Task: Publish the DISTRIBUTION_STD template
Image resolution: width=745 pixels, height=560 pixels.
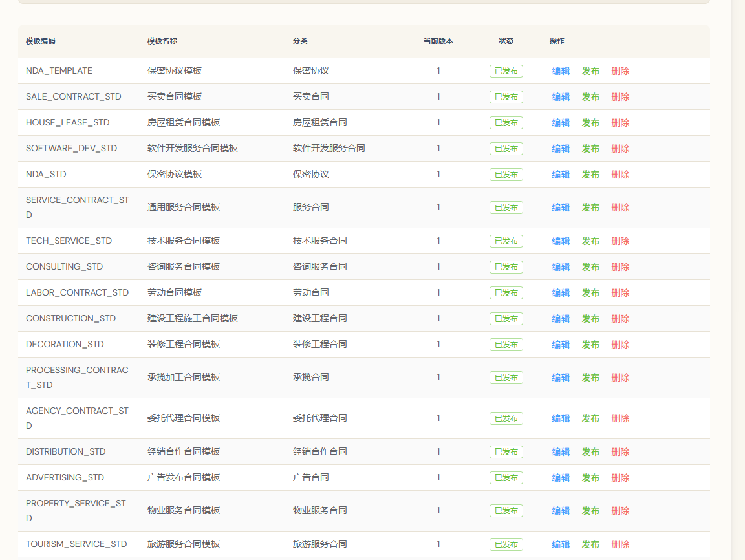Action: click(590, 452)
